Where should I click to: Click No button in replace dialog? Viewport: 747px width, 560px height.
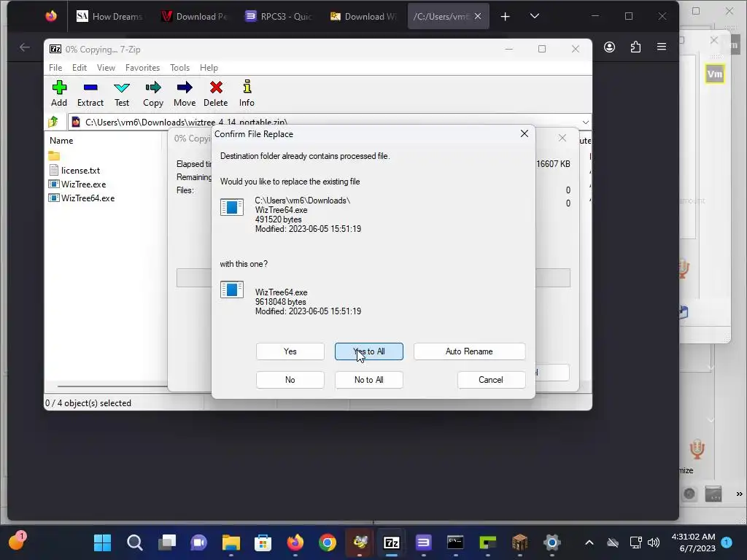pyautogui.click(x=290, y=379)
